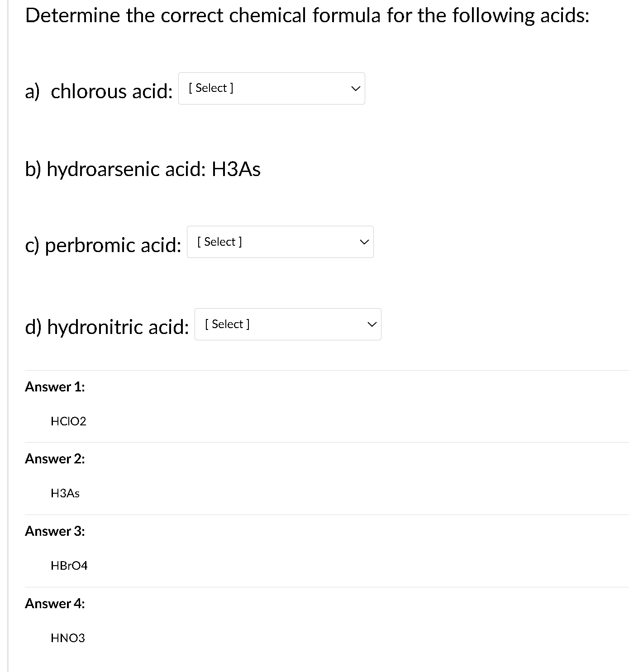
Task: Click the hydronitric acid label
Action: click(x=107, y=327)
